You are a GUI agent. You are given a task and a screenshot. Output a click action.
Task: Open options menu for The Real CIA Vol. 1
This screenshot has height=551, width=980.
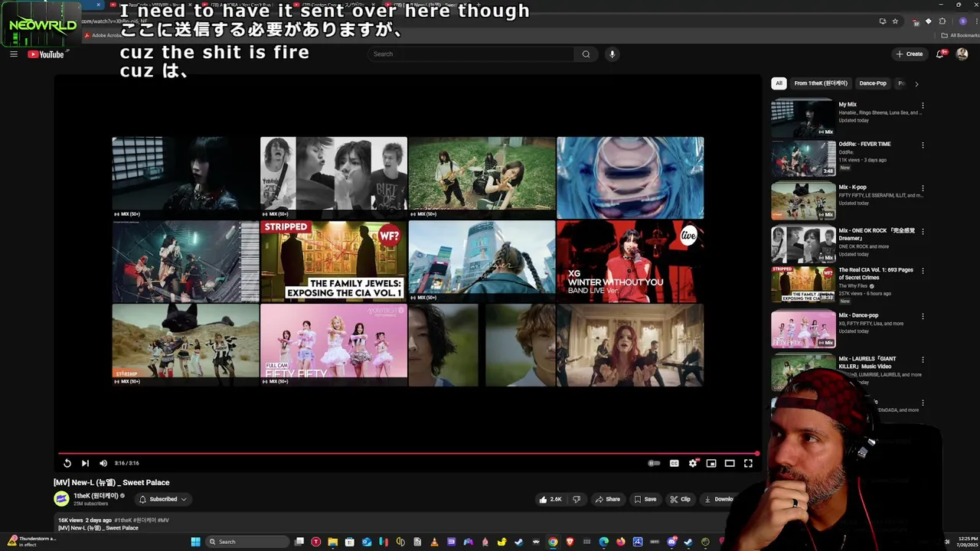point(923,271)
